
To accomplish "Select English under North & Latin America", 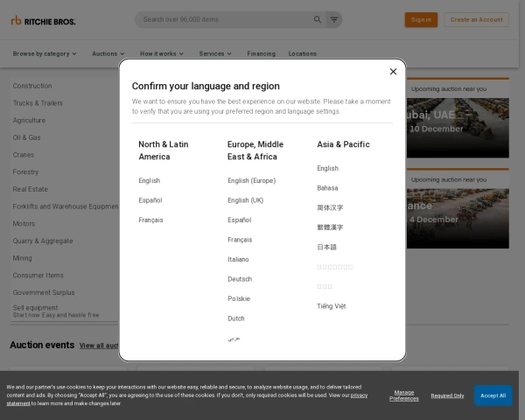I will point(150,180).
